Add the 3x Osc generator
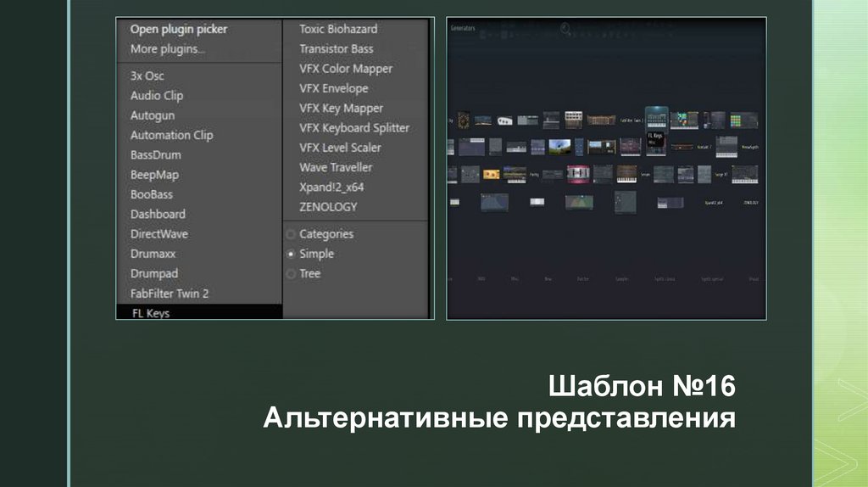 pyautogui.click(x=147, y=76)
